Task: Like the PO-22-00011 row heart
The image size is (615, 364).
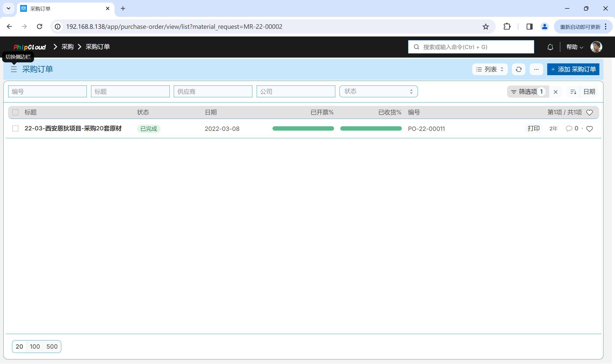Action: [590, 129]
